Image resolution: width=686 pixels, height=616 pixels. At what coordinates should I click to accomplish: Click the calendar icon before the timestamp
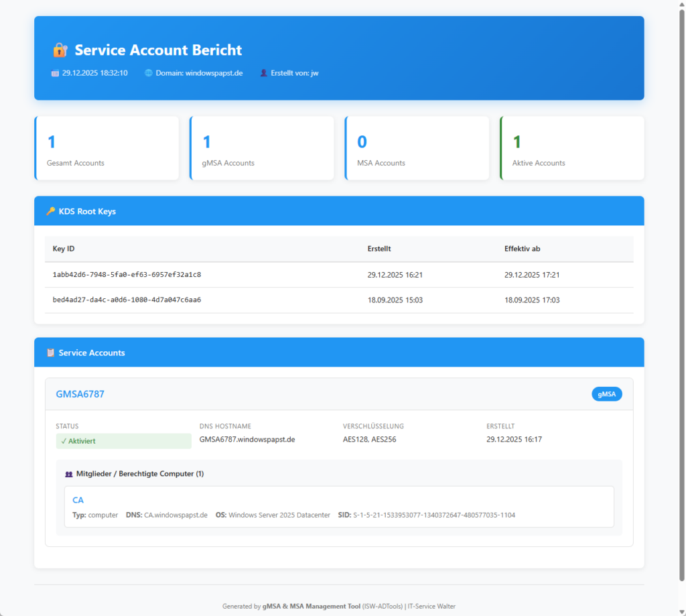click(x=54, y=72)
